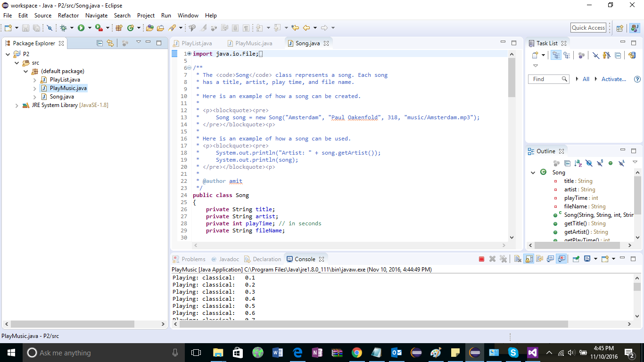
Task: Toggle alphabetical Sort in Outline view
Action: point(578,163)
